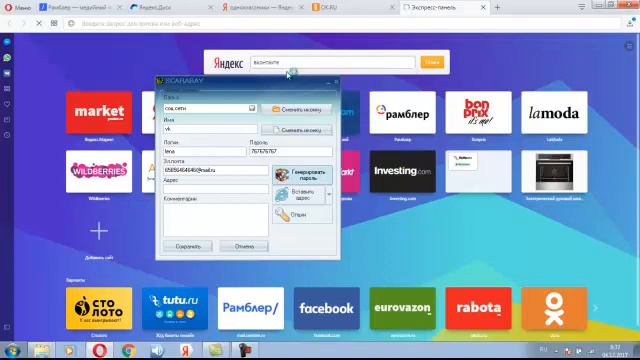Open history clock icon in sidebar
640x360 pixels.
click(7, 135)
